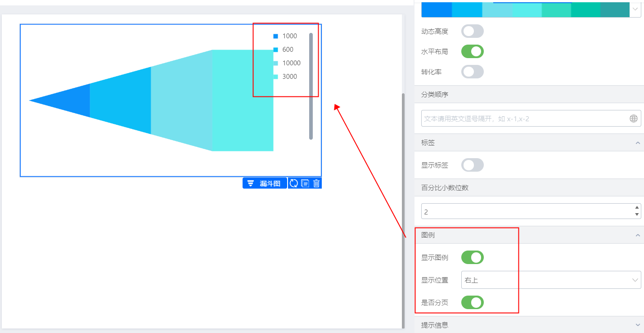Viewport: 644px width, 333px height.
Task: Increase the 百分比小数位数 value with up arrow
Action: click(x=637, y=207)
